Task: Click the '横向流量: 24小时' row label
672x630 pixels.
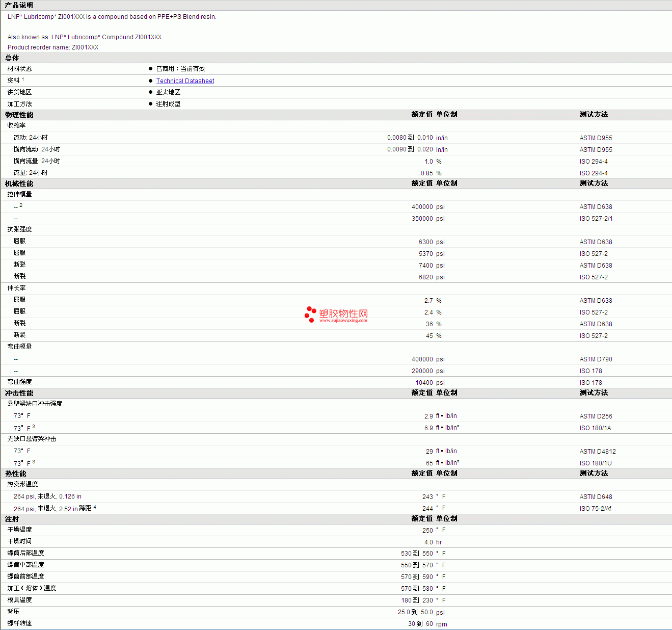Action: click(37, 161)
